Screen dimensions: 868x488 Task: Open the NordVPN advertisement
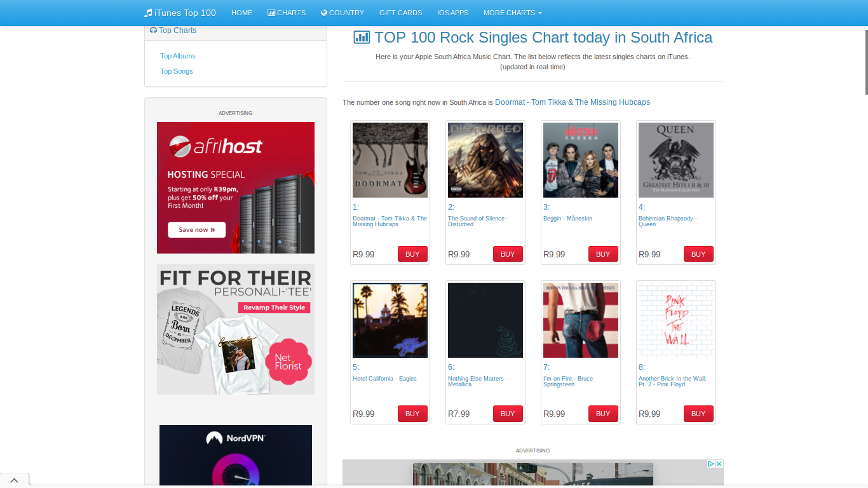pos(236,455)
